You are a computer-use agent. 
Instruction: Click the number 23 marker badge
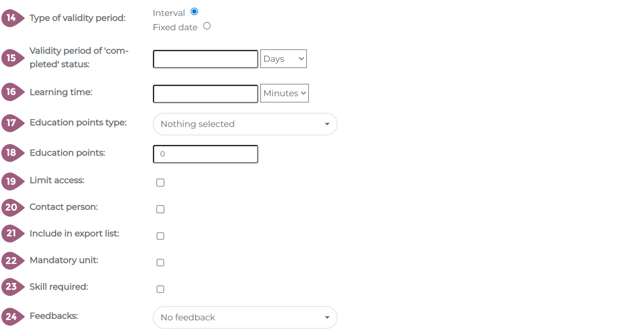11,287
